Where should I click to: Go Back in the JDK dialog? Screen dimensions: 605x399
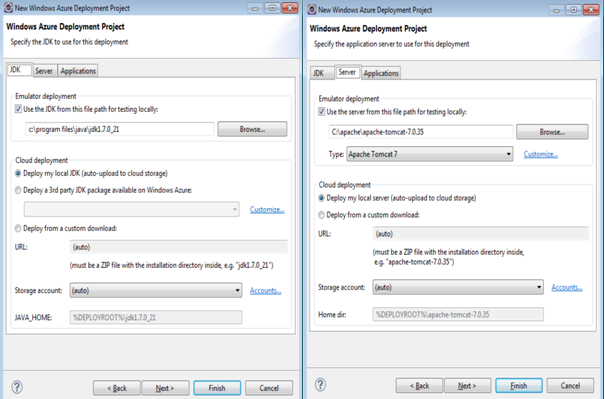(x=117, y=388)
